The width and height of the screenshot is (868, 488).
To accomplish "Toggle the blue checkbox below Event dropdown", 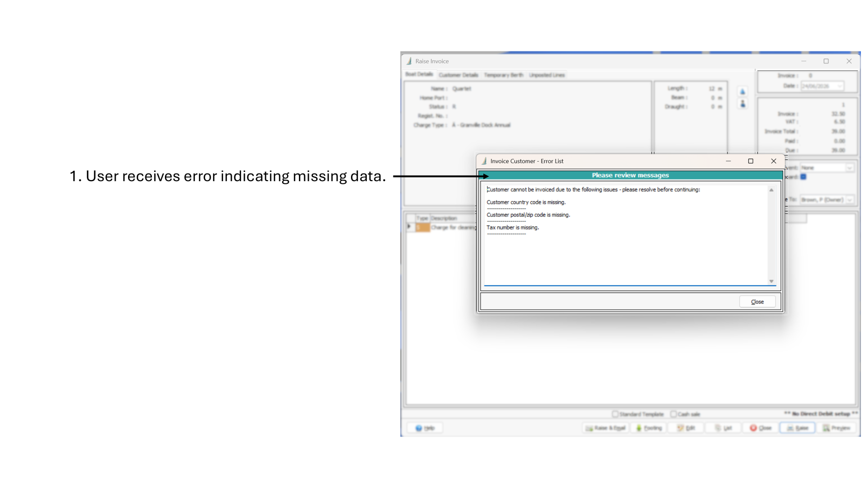I will coord(803,177).
